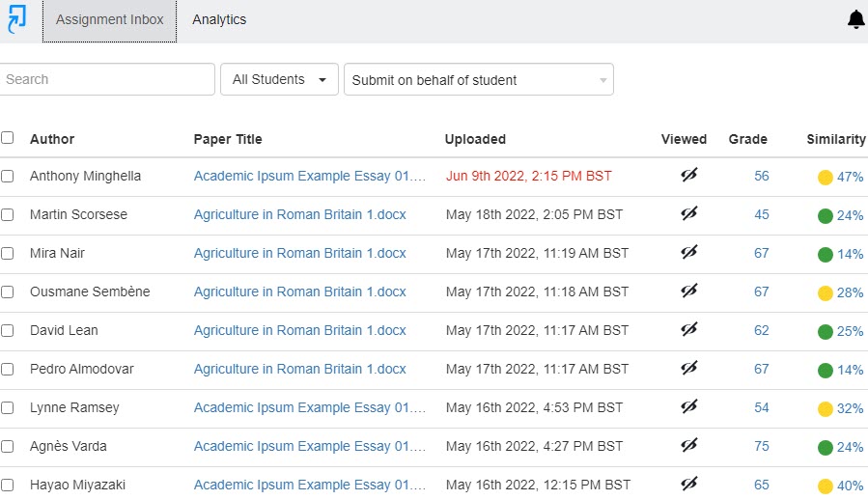868x500 pixels.
Task: Select the Assignment Inbox tab
Action: [109, 19]
